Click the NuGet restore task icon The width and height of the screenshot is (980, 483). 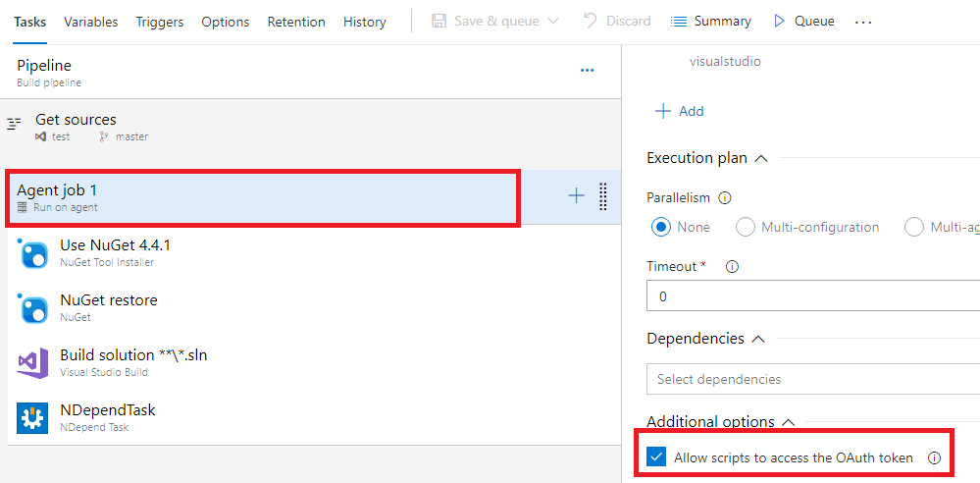pyautogui.click(x=32, y=308)
